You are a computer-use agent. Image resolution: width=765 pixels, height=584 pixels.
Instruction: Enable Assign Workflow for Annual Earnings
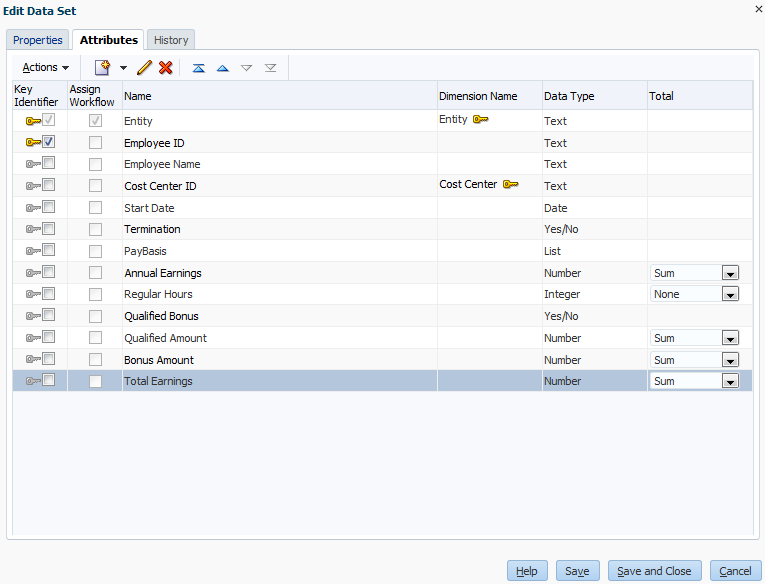coord(95,273)
